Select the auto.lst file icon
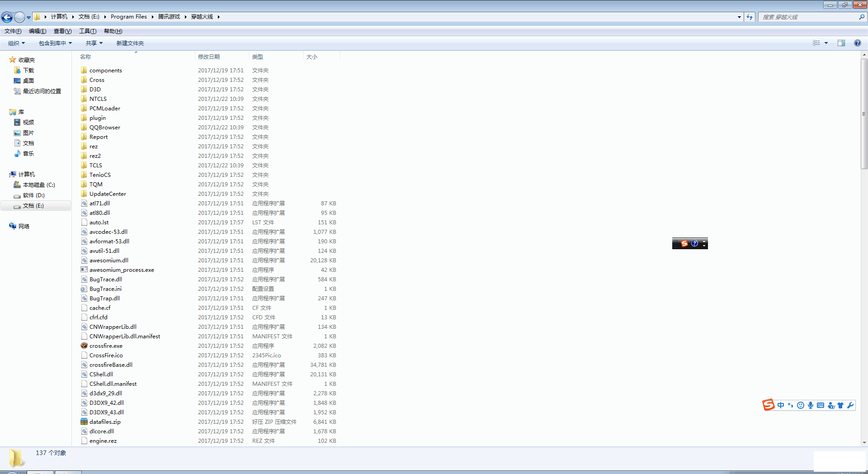Image resolution: width=868 pixels, height=474 pixels. click(84, 222)
